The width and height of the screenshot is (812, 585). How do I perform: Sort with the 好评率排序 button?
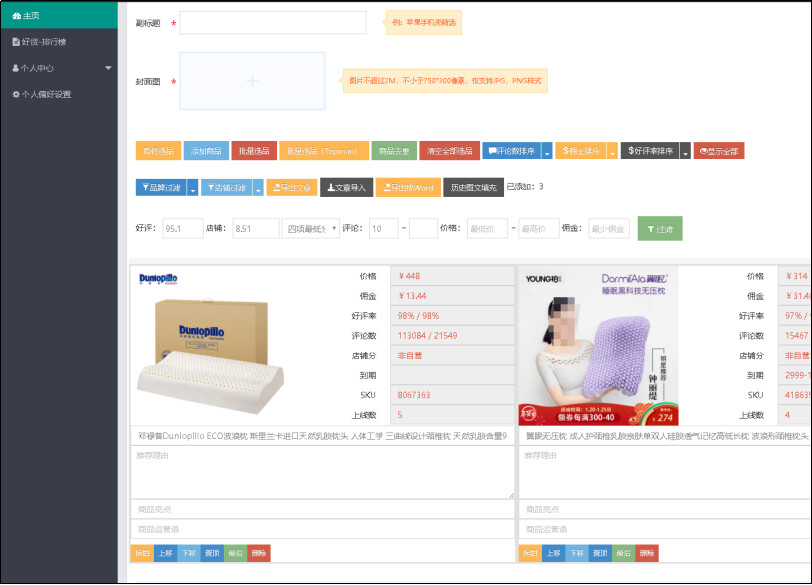coord(650,151)
